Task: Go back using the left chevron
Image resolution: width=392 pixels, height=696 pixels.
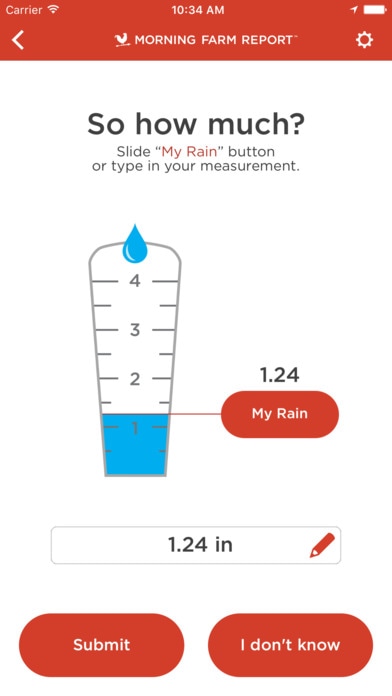Action: click(x=18, y=40)
